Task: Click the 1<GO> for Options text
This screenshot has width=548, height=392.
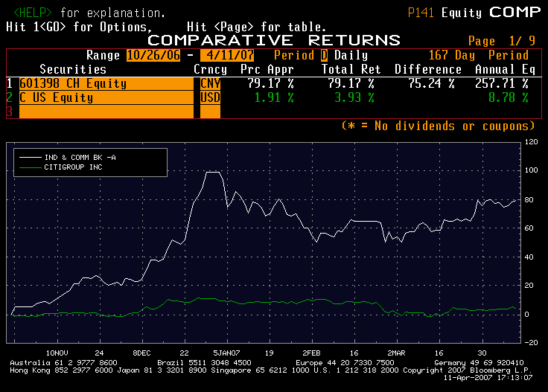Action: [x=92, y=28]
